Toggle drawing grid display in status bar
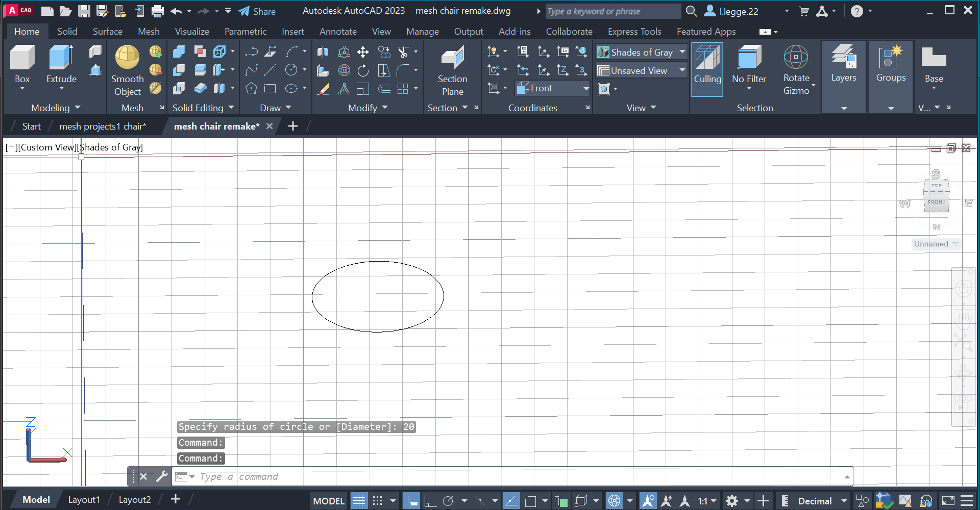The width and height of the screenshot is (980, 510). 359,501
